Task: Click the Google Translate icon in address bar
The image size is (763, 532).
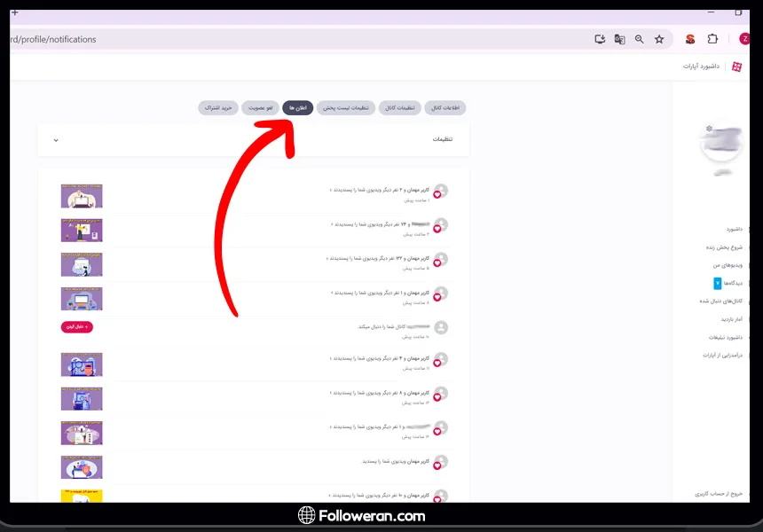Action: point(620,39)
